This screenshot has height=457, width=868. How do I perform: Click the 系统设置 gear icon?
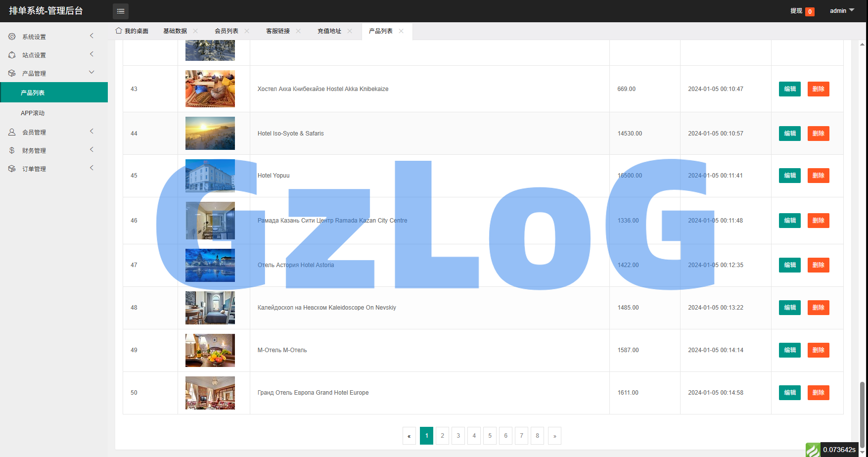pyautogui.click(x=12, y=37)
